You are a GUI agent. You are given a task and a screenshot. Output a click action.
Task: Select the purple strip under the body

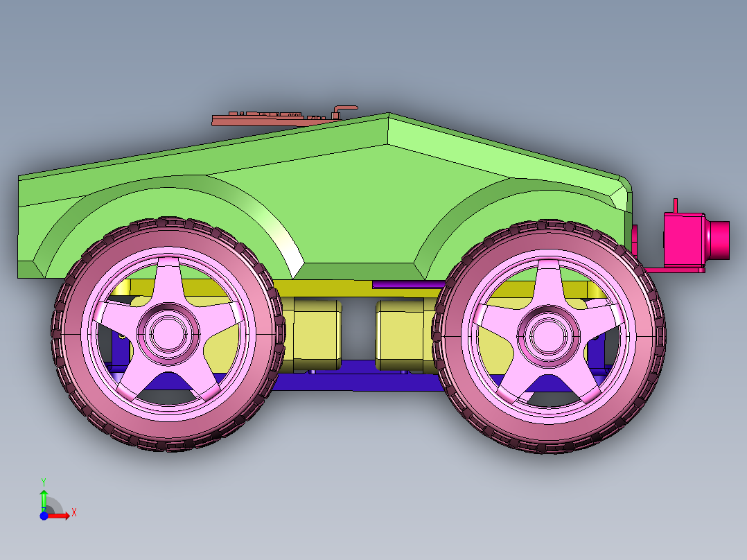407,284
